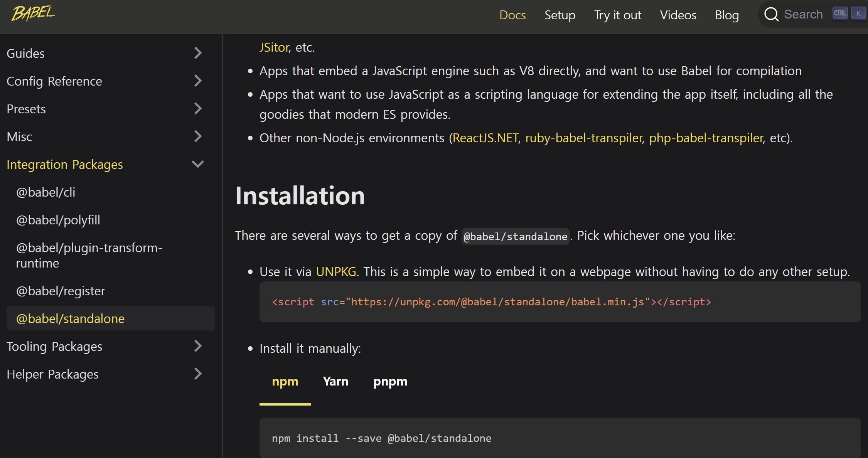868x458 pixels.
Task: Select the npm tab
Action: (285, 381)
